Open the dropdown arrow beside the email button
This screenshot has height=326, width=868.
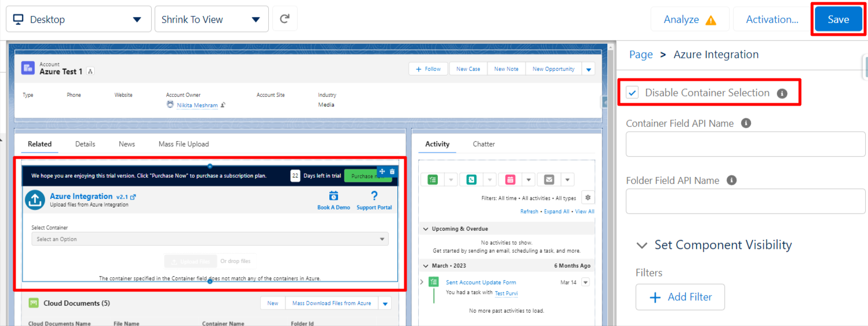568,179
